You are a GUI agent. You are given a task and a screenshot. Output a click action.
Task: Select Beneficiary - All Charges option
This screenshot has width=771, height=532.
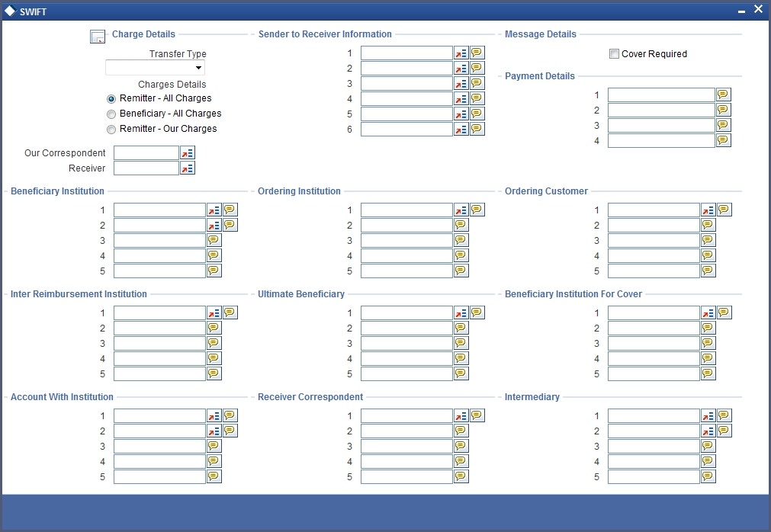pos(111,114)
